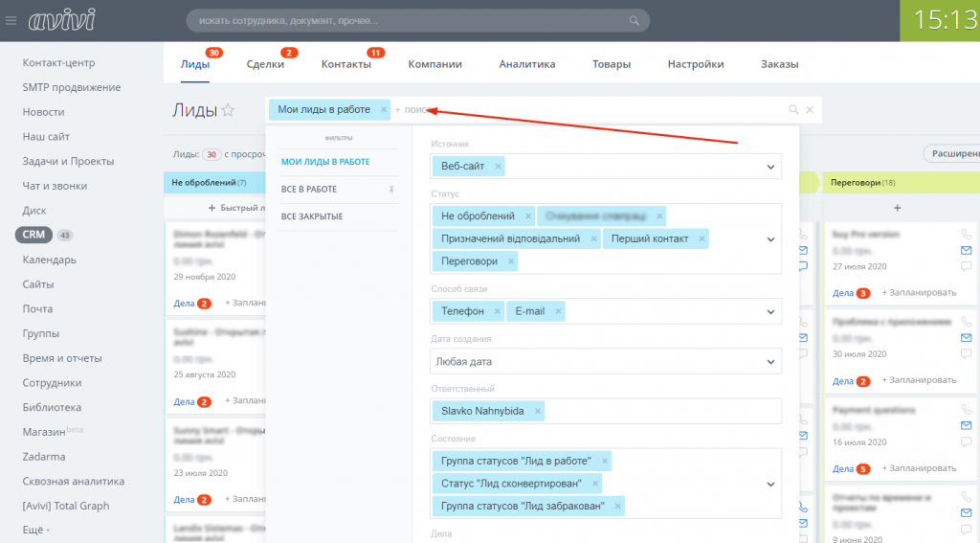Screen dimensions: 980x543
Task: Clear the filter with X icon
Action: click(810, 109)
